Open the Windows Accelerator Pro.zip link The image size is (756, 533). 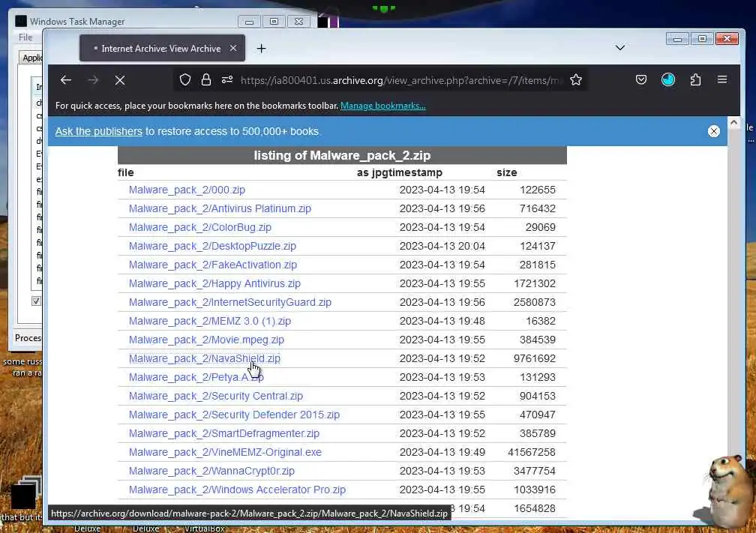click(x=237, y=490)
